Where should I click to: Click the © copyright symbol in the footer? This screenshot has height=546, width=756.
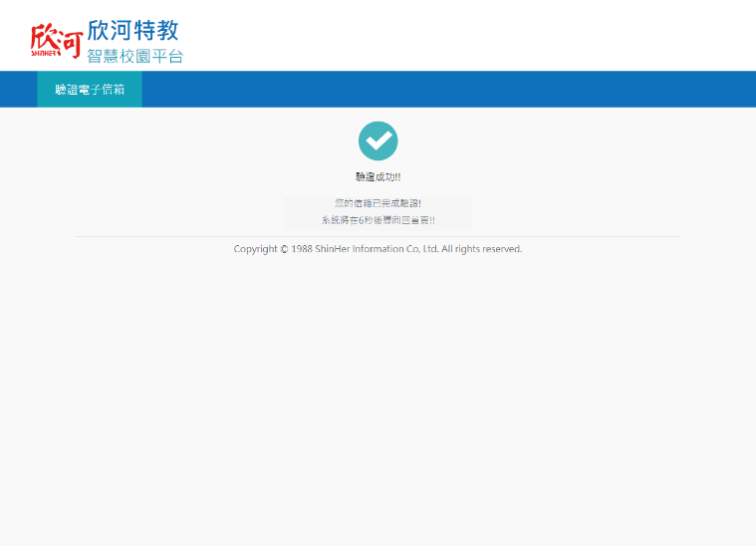(x=284, y=249)
